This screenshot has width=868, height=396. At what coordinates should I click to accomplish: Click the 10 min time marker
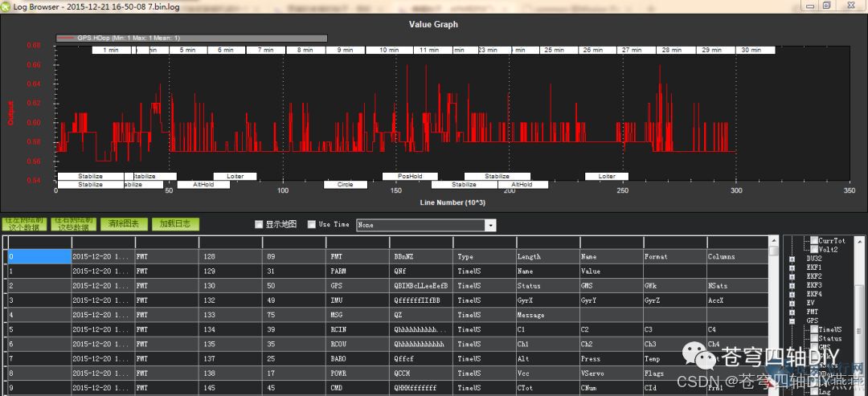tap(389, 50)
